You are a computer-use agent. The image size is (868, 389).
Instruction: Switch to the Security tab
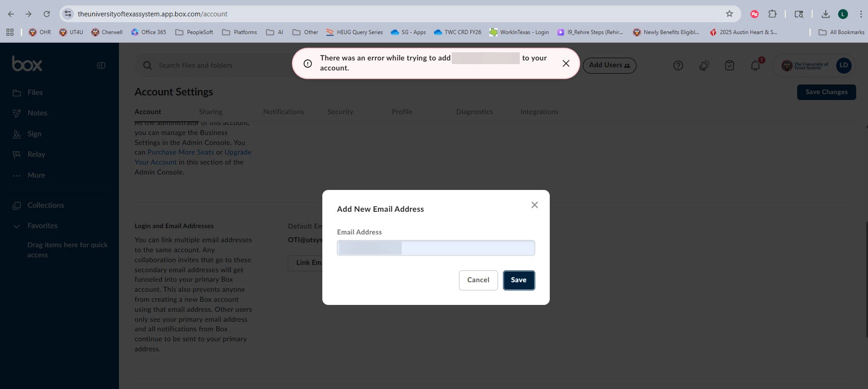(340, 112)
